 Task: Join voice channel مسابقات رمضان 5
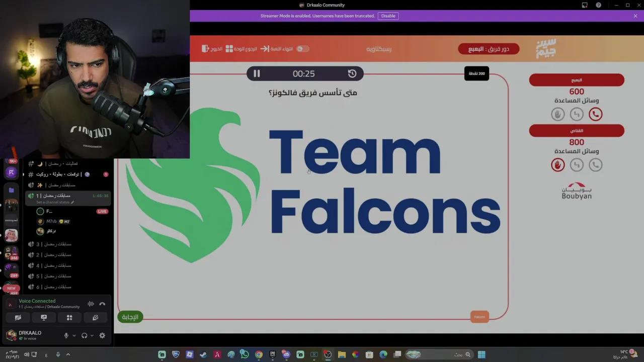[67, 276]
